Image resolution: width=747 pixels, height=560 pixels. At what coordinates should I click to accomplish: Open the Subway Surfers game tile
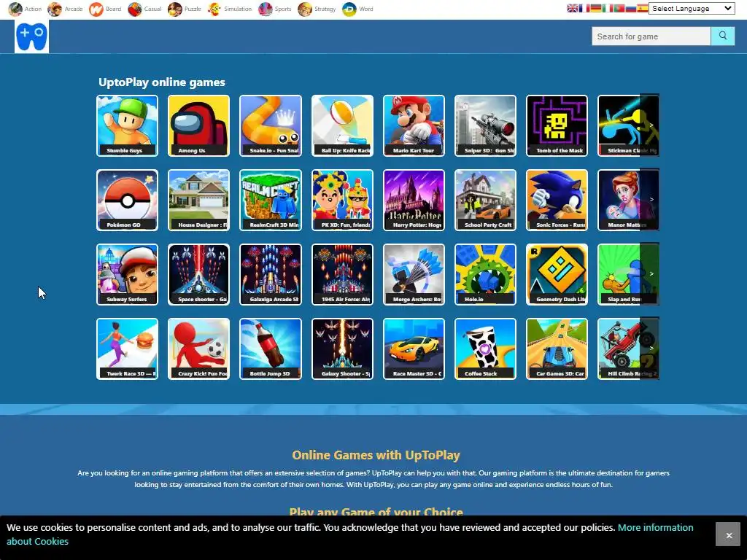click(127, 274)
